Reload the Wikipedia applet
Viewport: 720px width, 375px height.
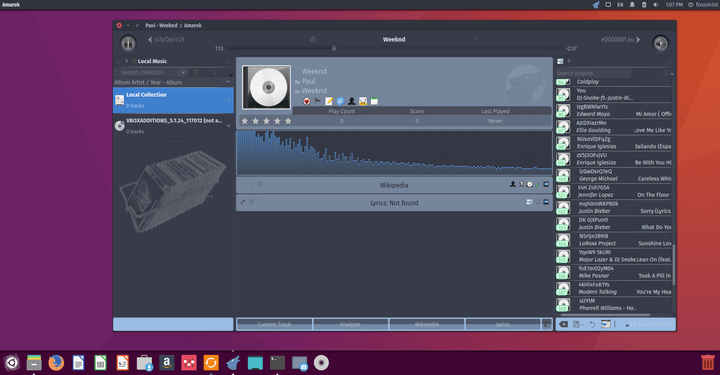[259, 185]
